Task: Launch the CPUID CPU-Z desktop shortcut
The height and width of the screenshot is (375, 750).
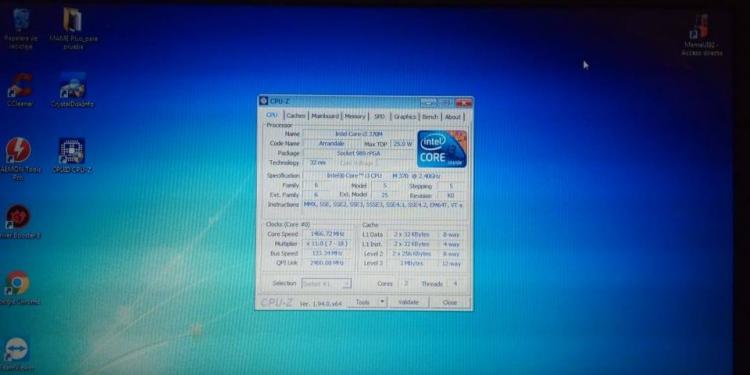Action: click(x=72, y=156)
